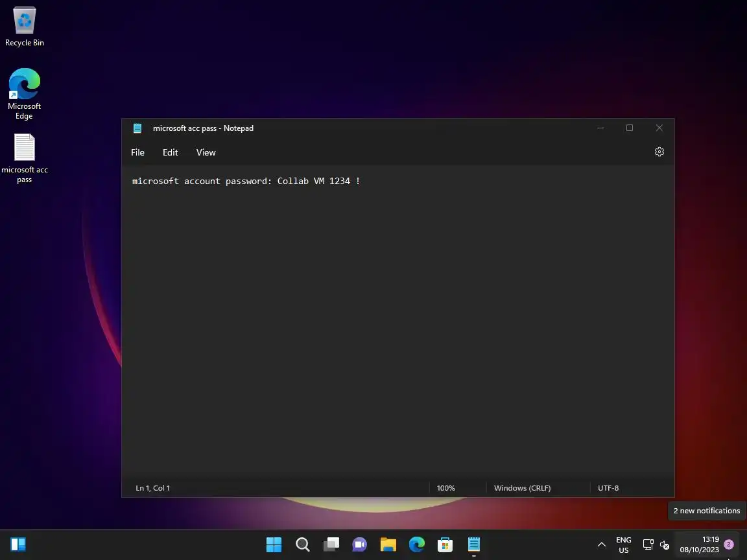The width and height of the screenshot is (747, 560).
Task: Maximize the Notepad window
Action: coord(630,128)
